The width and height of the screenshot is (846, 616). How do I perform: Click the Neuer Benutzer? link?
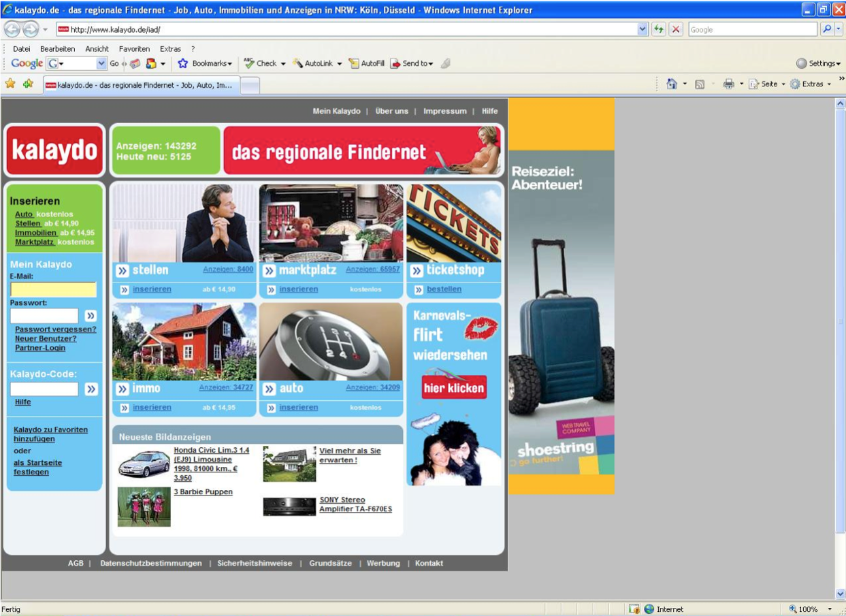[46, 338]
